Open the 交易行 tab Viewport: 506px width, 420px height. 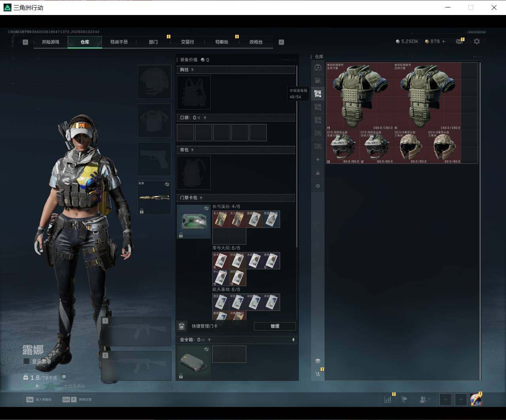[x=187, y=42]
